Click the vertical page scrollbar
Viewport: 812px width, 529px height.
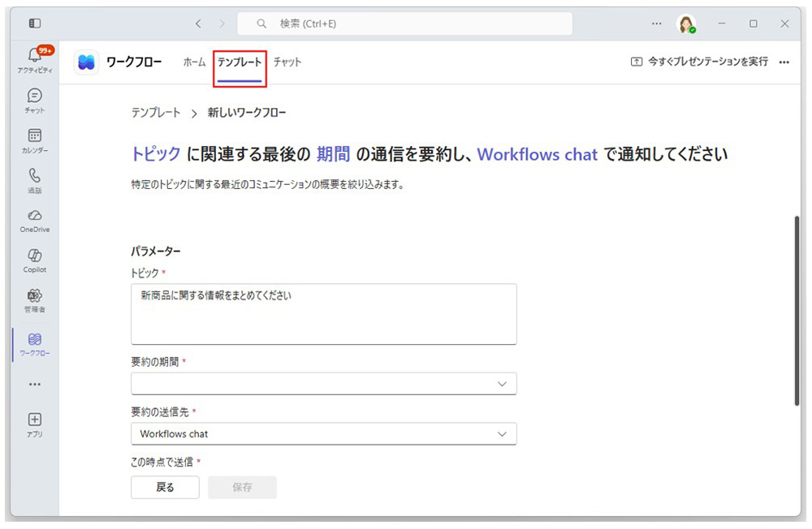pyautogui.click(x=797, y=311)
